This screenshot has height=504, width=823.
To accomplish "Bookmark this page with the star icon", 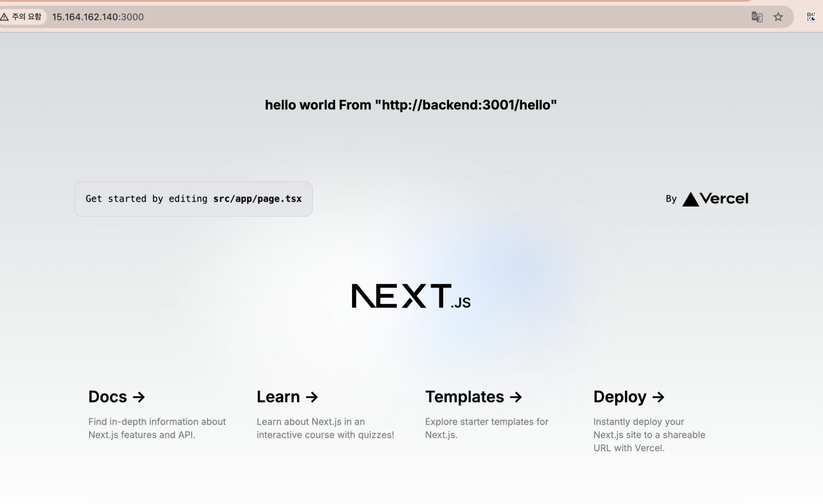I will pyautogui.click(x=778, y=17).
